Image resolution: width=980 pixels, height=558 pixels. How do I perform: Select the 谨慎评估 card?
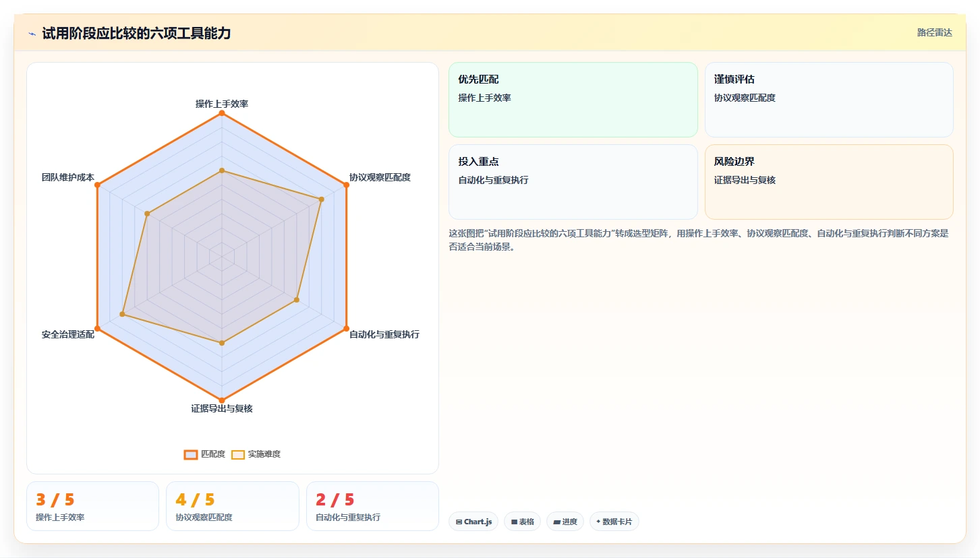point(829,100)
